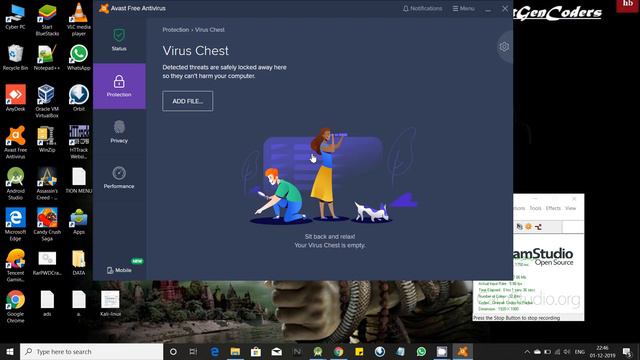Show hidden system tray icons
This screenshot has height=360, width=640.
pyautogui.click(x=527, y=352)
